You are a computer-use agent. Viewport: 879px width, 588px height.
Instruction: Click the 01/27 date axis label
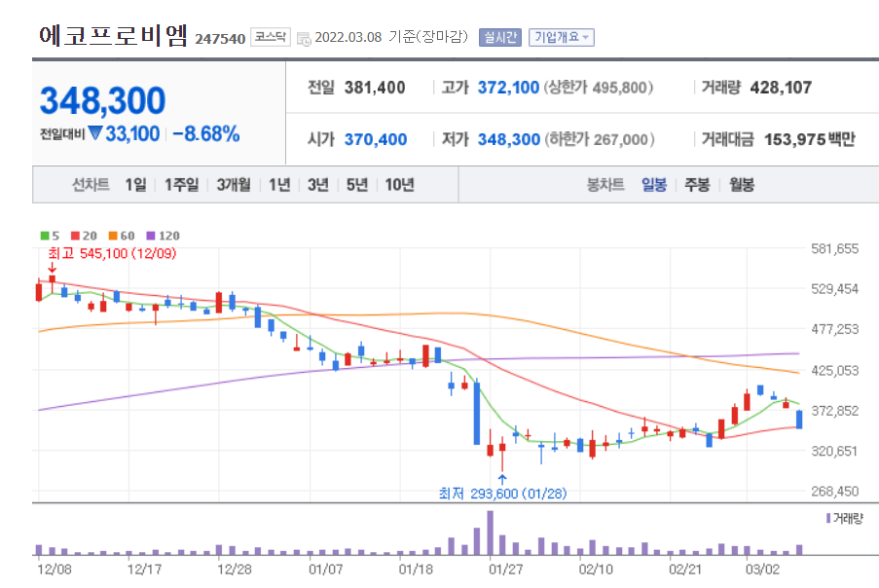click(x=505, y=570)
